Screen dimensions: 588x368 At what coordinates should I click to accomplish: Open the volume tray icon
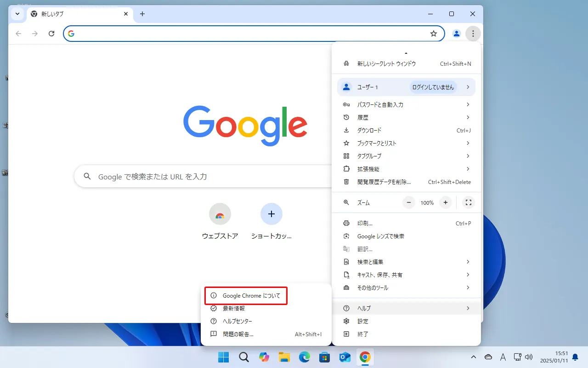pyautogui.click(x=529, y=357)
